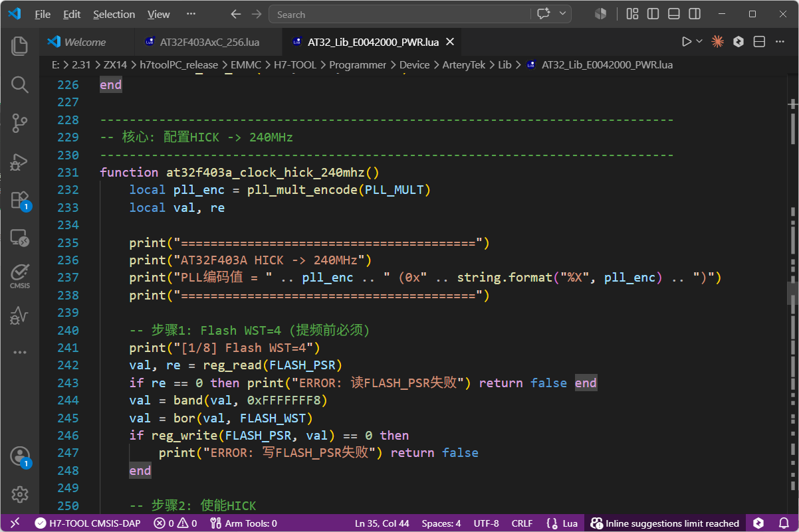The image size is (799, 532).
Task: Click the VS Code logo in title bar
Action: [15, 14]
